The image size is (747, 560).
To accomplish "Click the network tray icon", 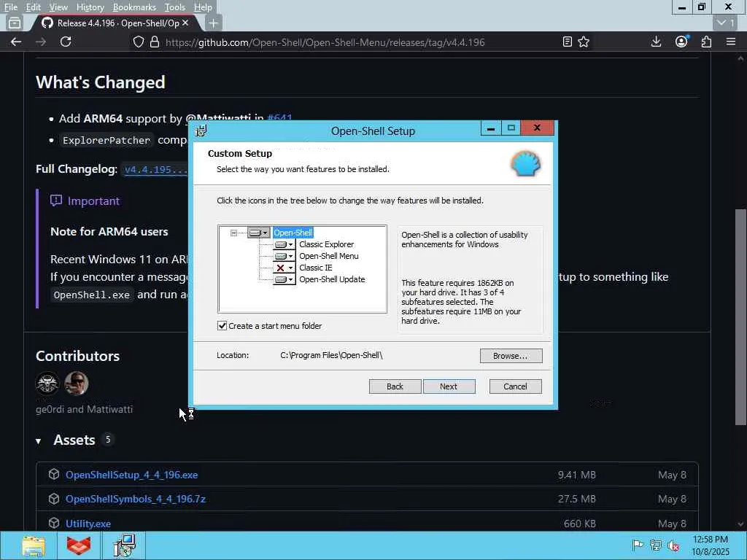I will (656, 545).
